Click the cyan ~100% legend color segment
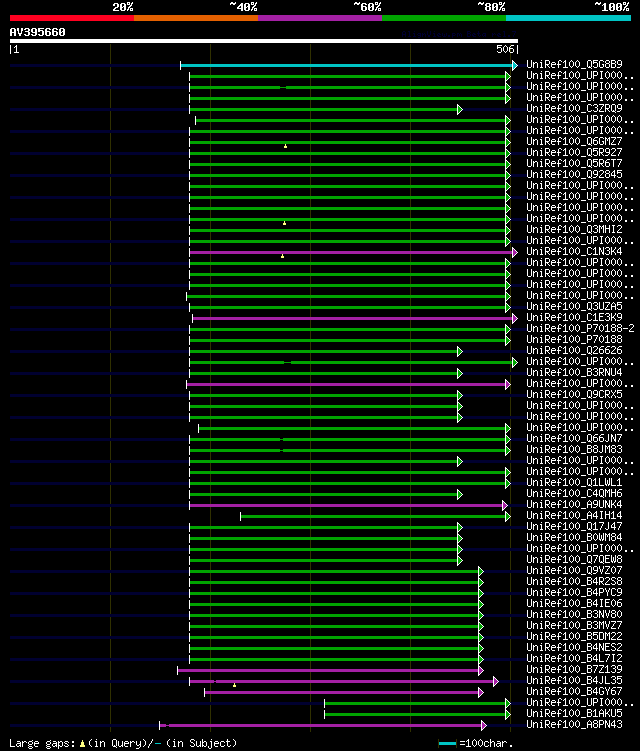 point(568,18)
